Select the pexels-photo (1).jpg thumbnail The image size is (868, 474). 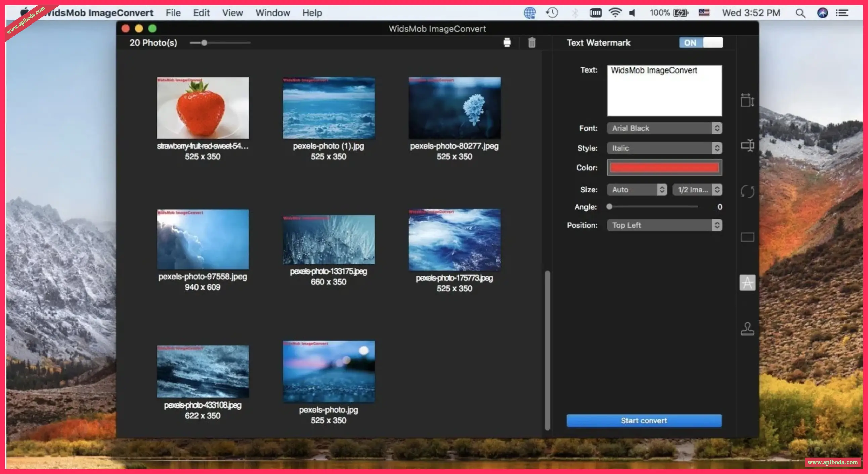tap(329, 108)
